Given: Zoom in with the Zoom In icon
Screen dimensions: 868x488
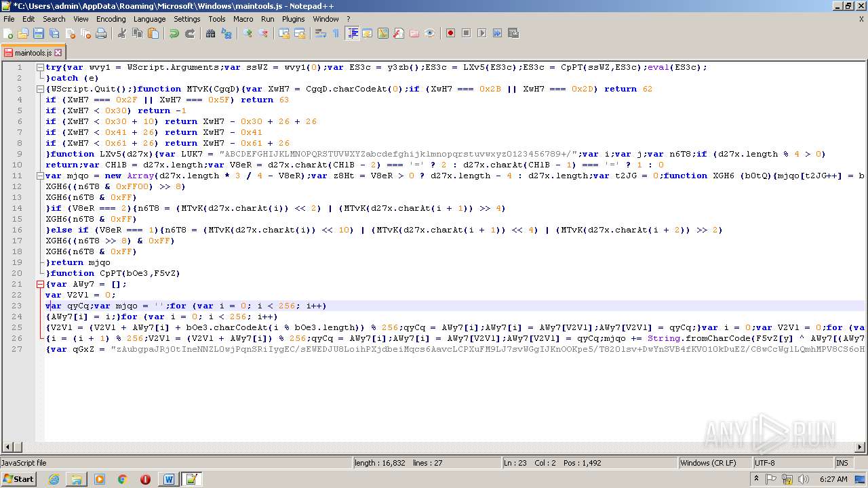Looking at the screenshot, I should click(248, 33).
